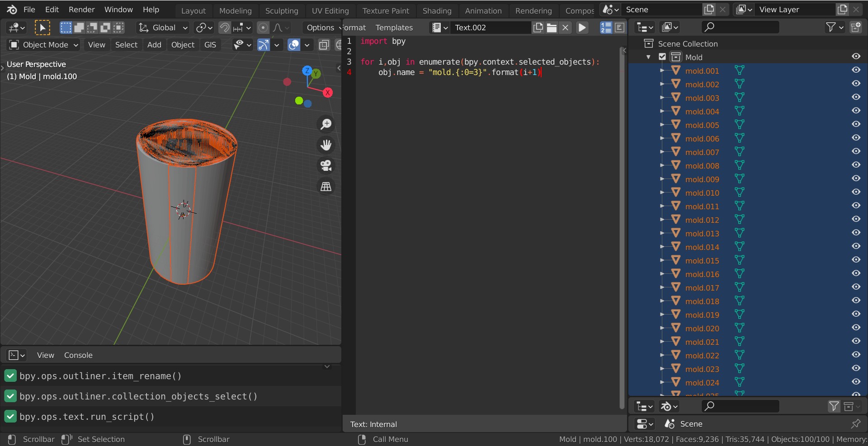This screenshot has height=446, width=868.
Task: Click the outliner search field
Action: [740, 27]
